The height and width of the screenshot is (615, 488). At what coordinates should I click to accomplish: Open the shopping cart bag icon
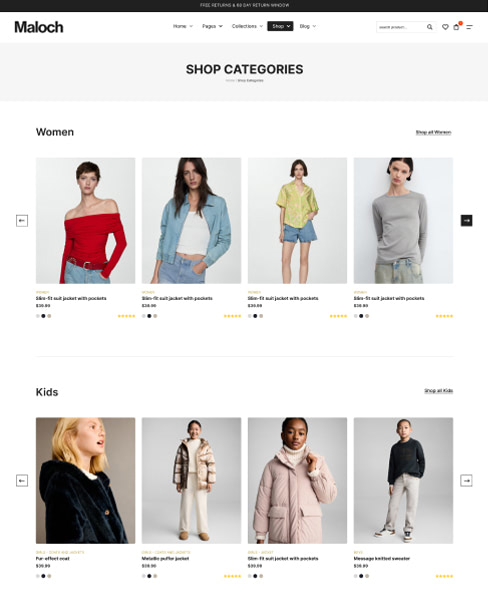pos(456,27)
